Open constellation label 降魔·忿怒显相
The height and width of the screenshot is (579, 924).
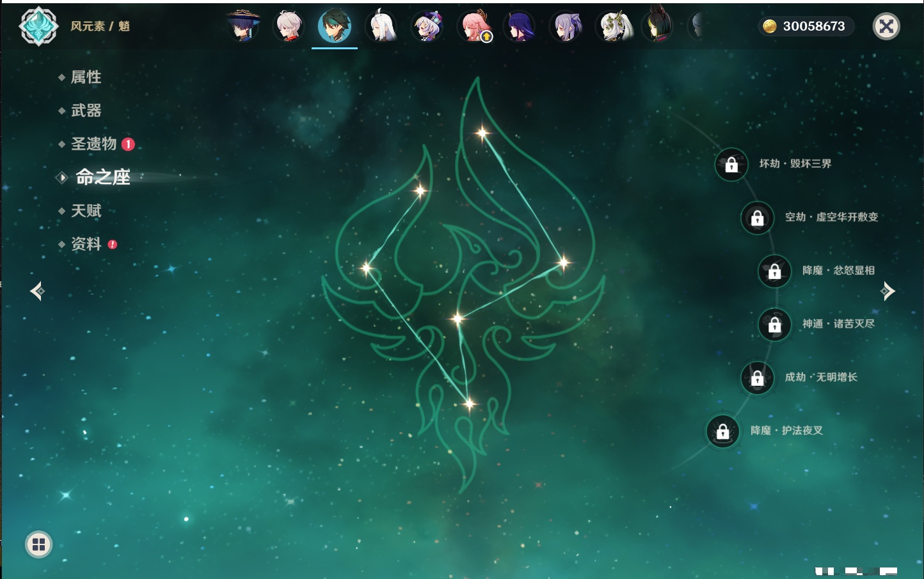838,271
